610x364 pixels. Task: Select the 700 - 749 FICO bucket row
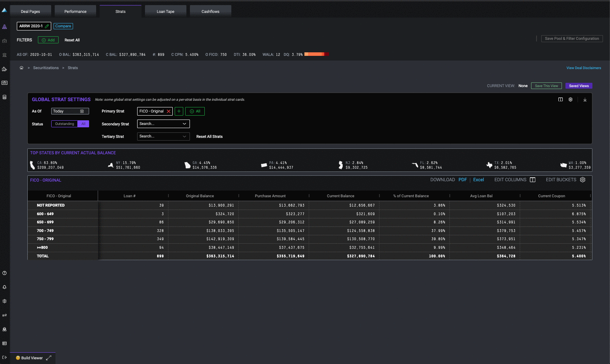pos(310,230)
